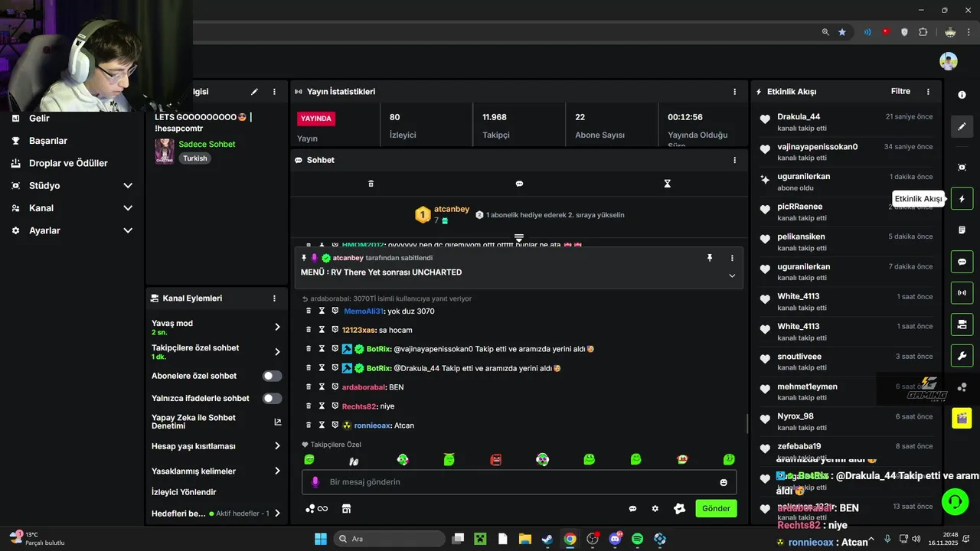The width and height of the screenshot is (980, 551).
Task: Toggle the broadcast signal panel icon
Action: [x=962, y=293]
